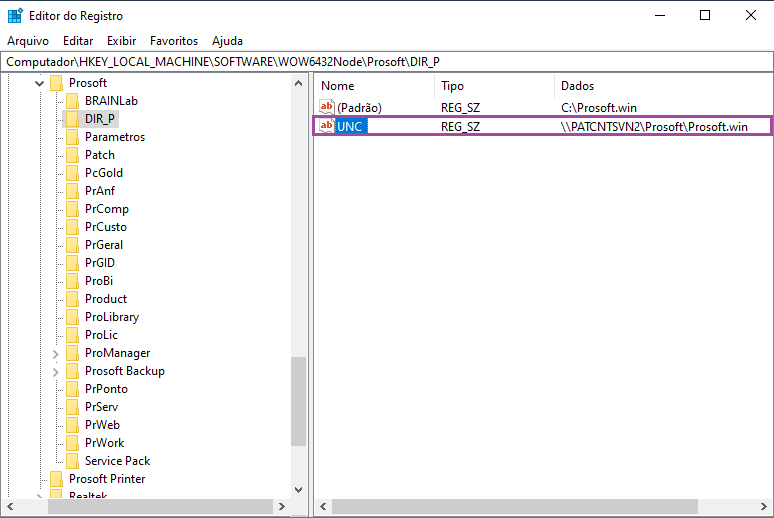The image size is (774, 518).
Task: Click tree pane vertical scrollbar thumb
Action: click(298, 401)
